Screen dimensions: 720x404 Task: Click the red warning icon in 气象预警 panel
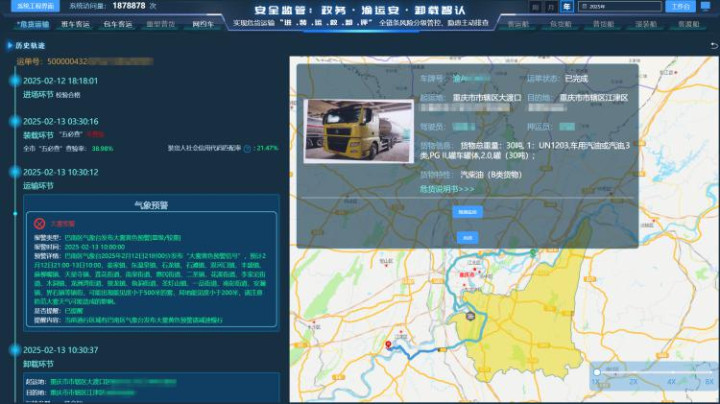[39, 223]
